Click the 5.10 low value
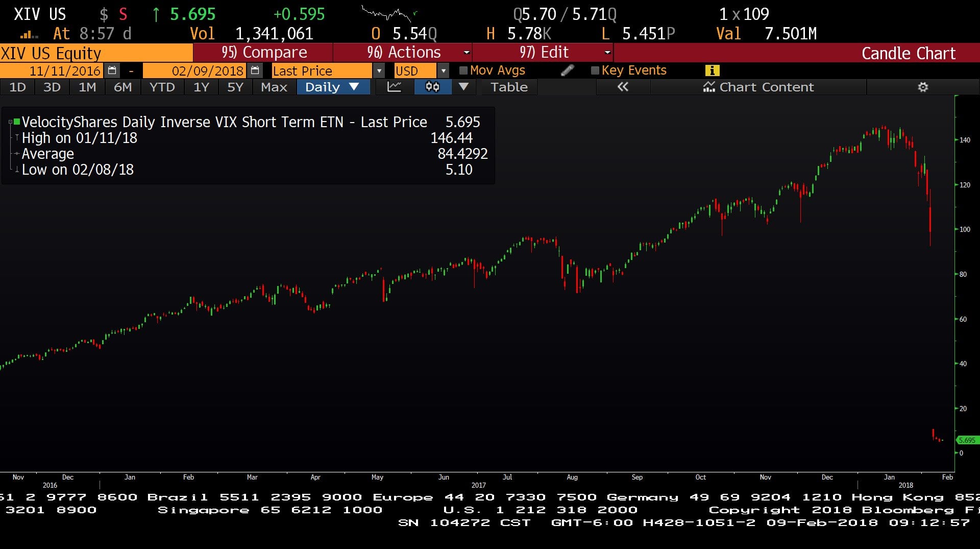The image size is (980, 549). 459,170
